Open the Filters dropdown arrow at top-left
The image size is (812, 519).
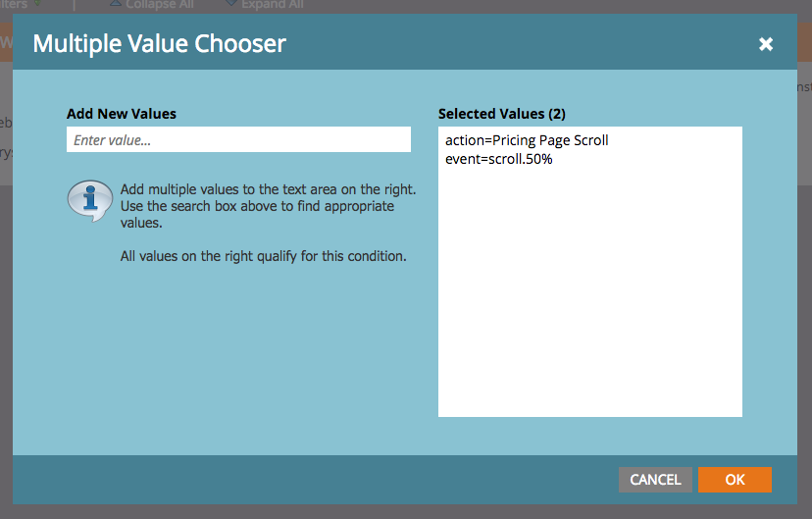tap(38, 5)
